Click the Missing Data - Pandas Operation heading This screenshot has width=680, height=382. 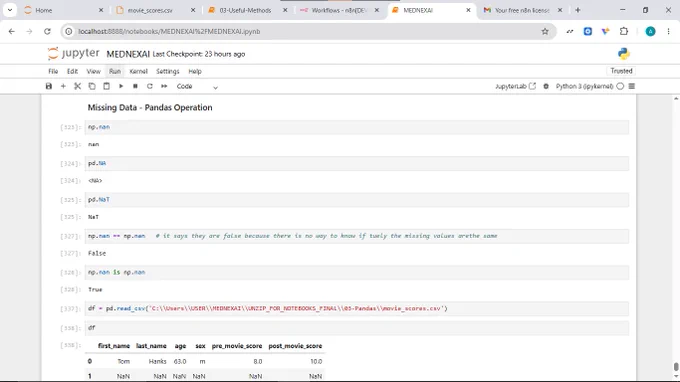pos(150,108)
